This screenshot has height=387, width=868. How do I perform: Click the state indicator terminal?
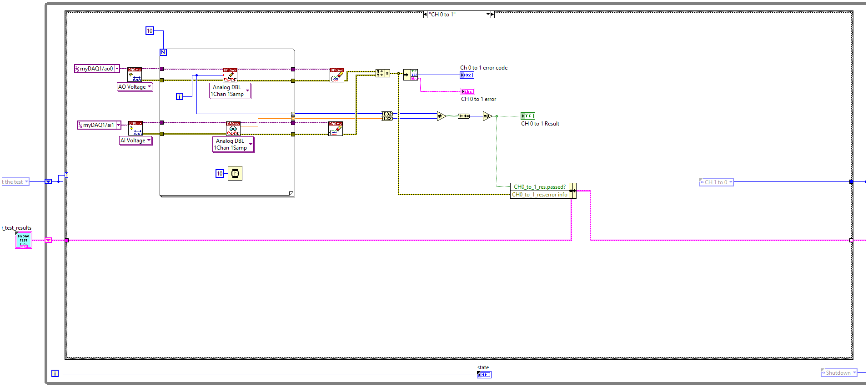[484, 375]
